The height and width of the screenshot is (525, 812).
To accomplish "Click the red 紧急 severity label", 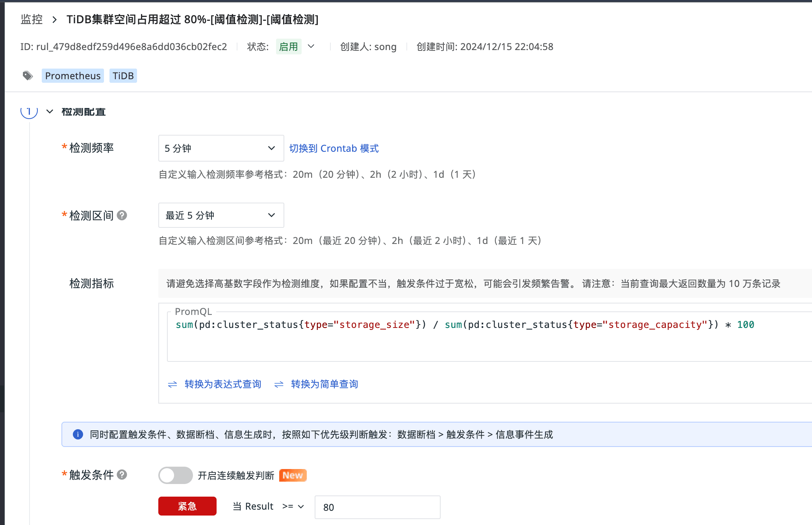I will (187, 506).
